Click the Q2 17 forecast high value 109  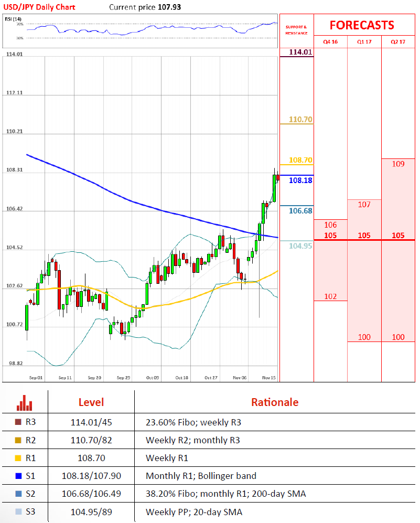coord(398,164)
